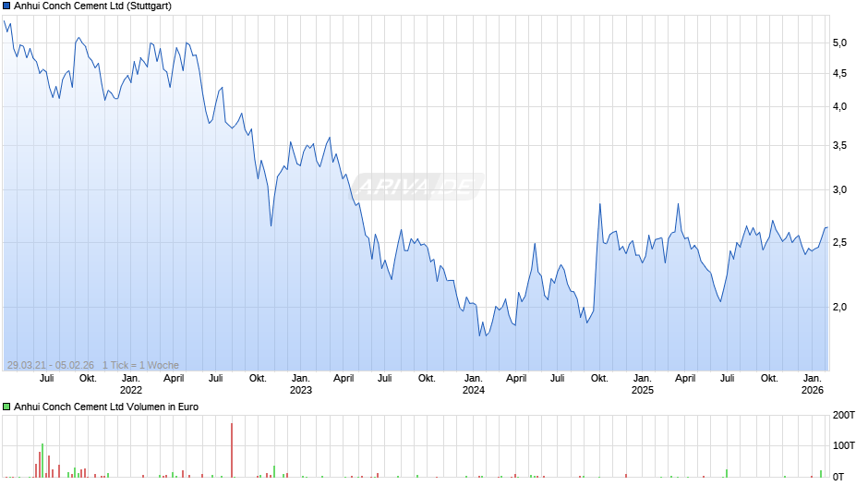
Task: Click the 'Anhui Conch Cement Ltd Volumen in Euro' label
Action: [106, 407]
